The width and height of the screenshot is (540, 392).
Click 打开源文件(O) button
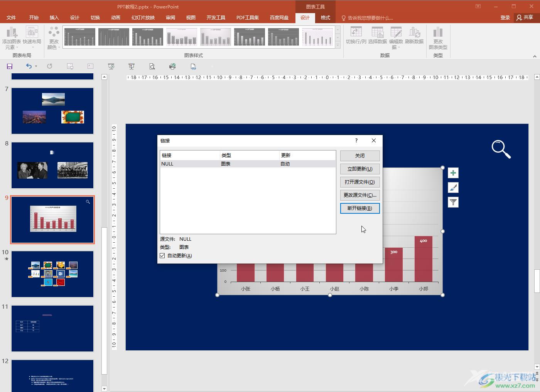click(x=360, y=182)
